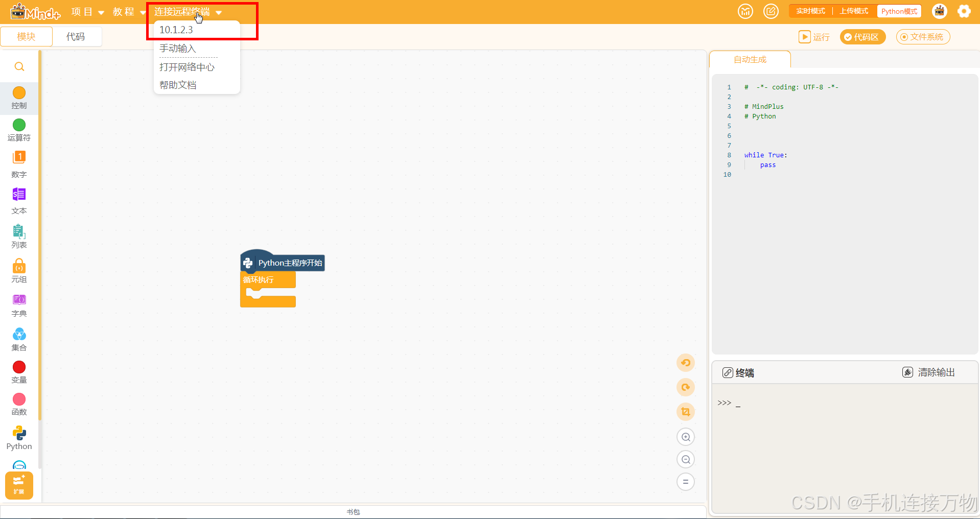Undo the last workspace action
Viewport: 980px width, 519px height.
[x=686, y=363]
